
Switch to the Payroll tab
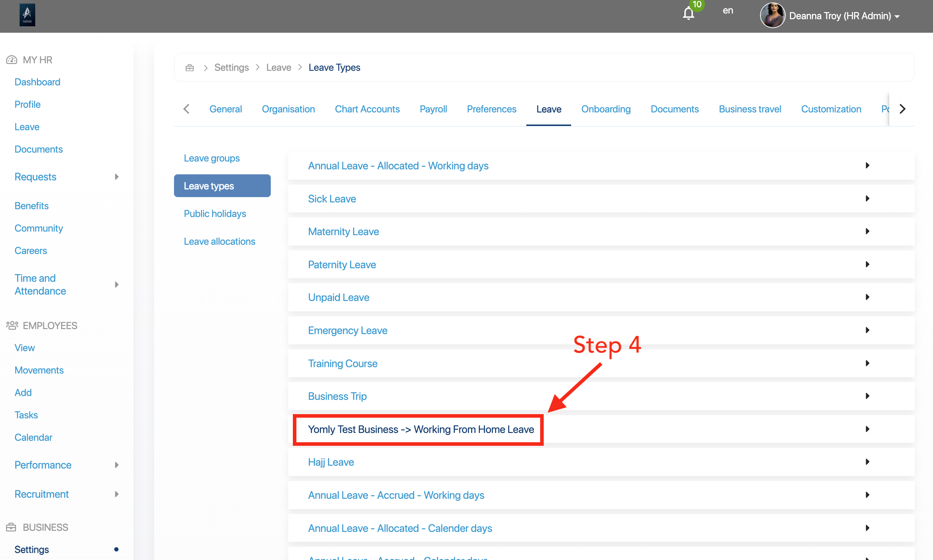click(433, 109)
